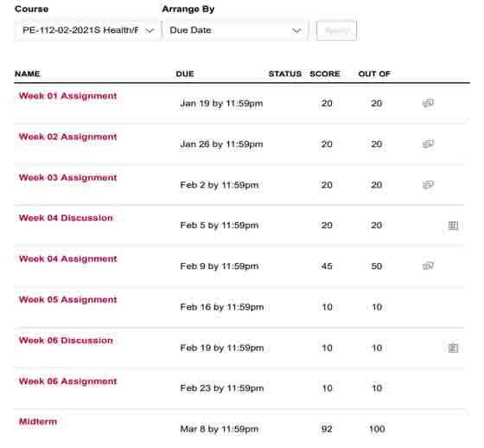
Task: Open the Week 05 Assignment link
Action: pyautogui.click(x=68, y=299)
